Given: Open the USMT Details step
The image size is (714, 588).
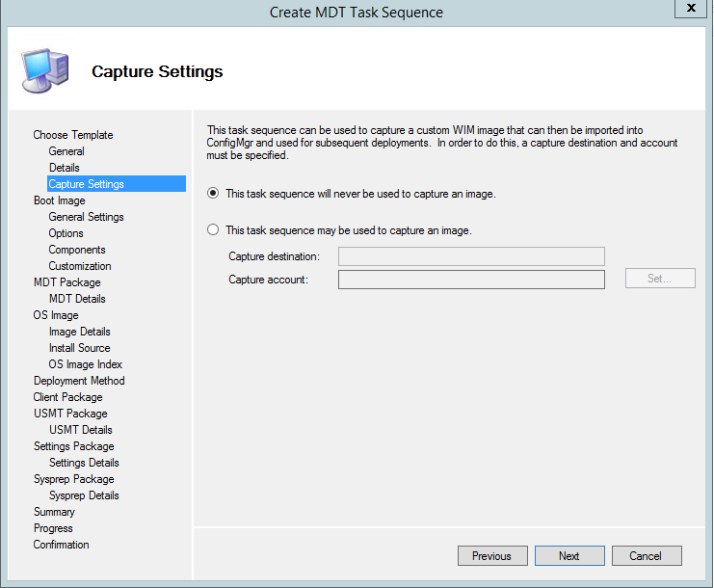Looking at the screenshot, I should pyautogui.click(x=81, y=430).
